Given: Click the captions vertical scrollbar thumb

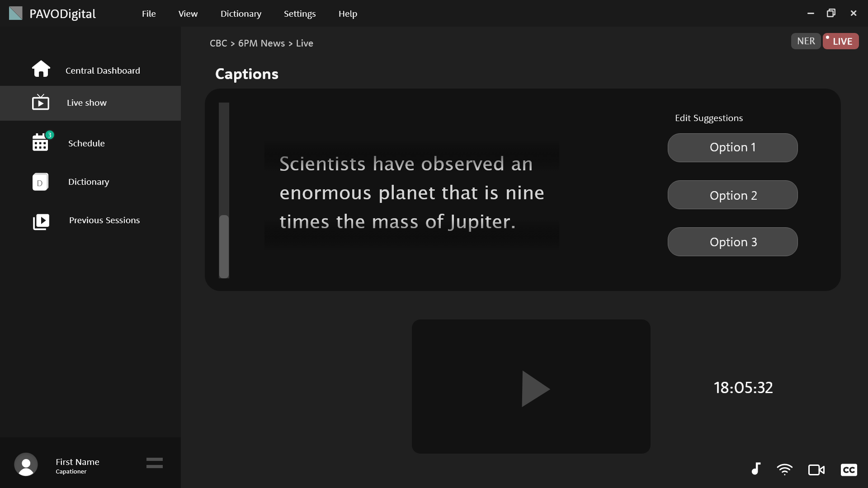Looking at the screenshot, I should (x=224, y=246).
